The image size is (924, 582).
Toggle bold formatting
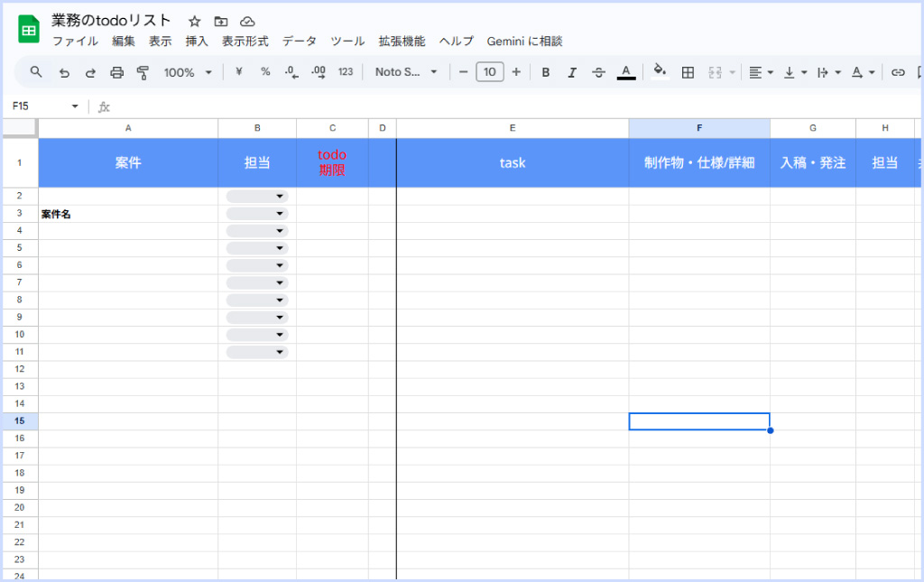pos(545,72)
